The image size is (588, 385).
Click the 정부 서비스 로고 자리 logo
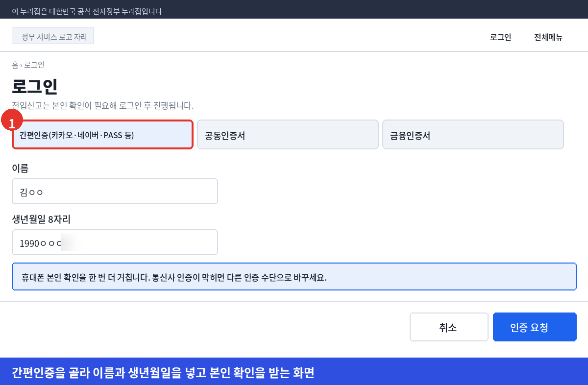coord(52,36)
